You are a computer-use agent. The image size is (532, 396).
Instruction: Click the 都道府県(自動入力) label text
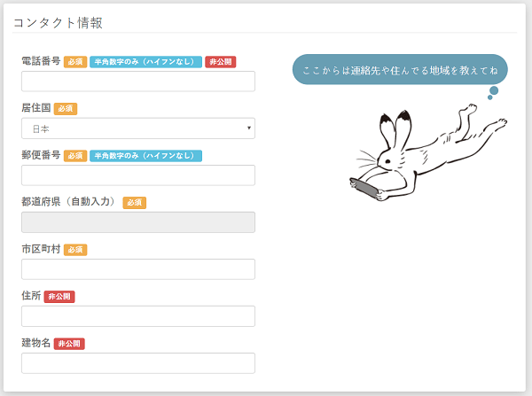tap(71, 202)
